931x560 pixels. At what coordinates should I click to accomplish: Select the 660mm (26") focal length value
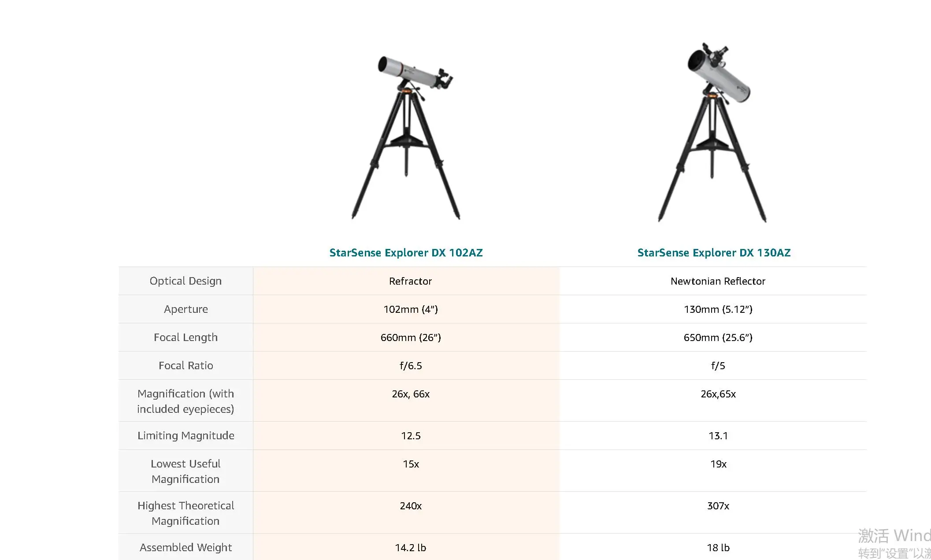click(x=410, y=337)
